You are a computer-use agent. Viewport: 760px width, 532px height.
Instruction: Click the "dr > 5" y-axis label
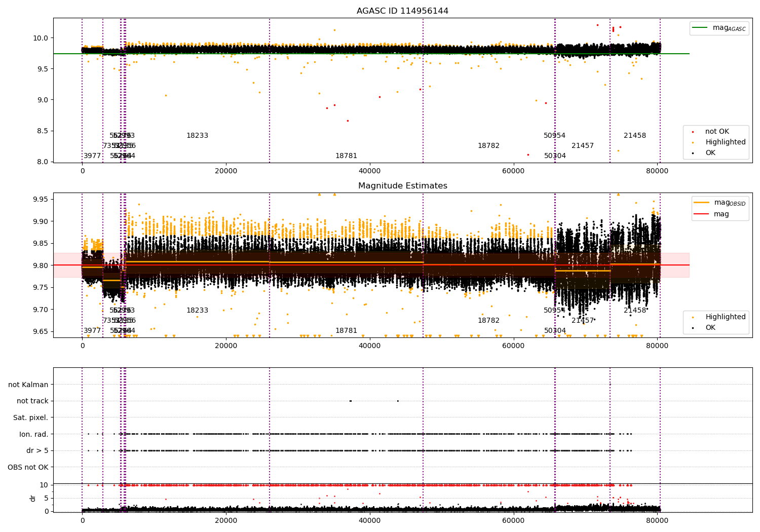tap(37, 450)
